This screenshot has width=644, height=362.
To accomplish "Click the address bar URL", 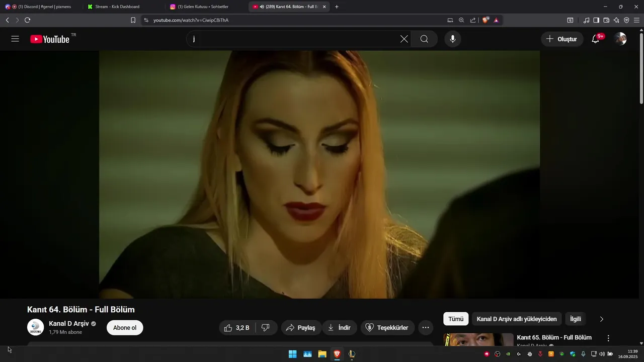I will [191, 20].
